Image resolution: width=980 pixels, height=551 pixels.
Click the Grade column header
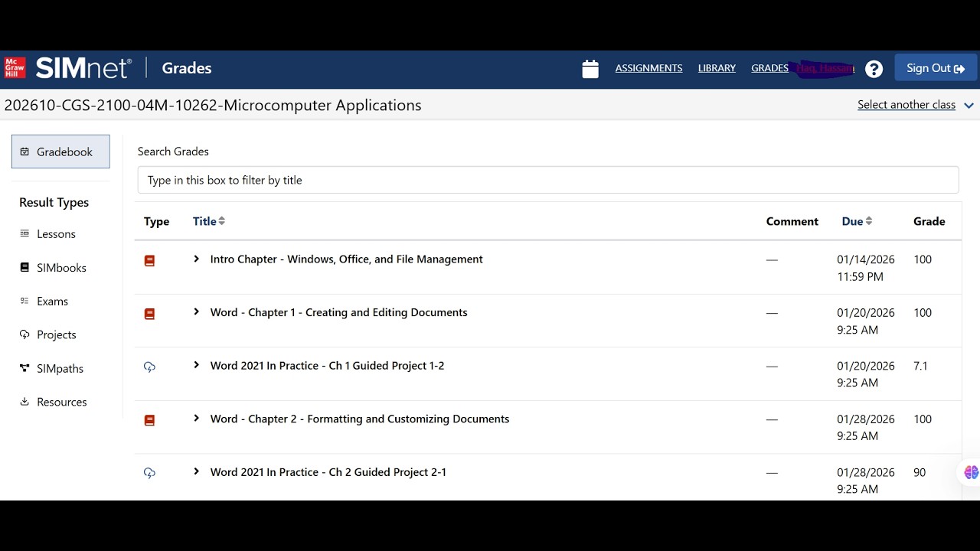pos(929,221)
